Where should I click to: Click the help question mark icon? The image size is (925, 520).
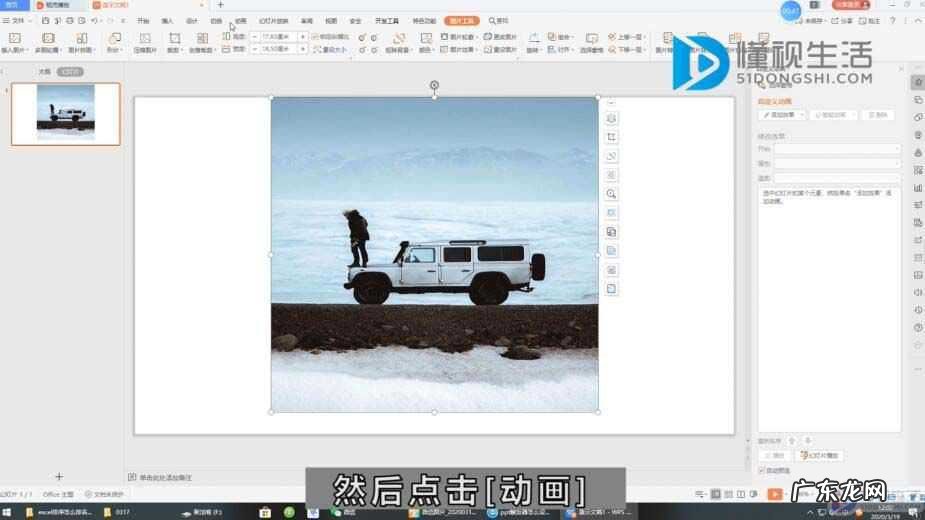click(893, 21)
